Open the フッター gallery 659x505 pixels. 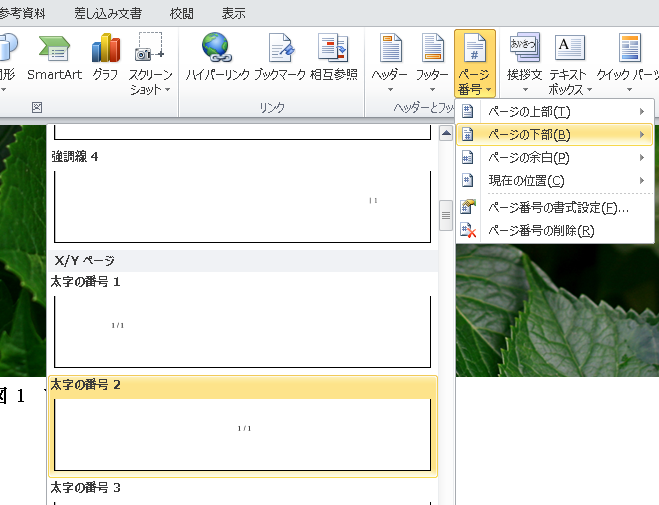432,63
